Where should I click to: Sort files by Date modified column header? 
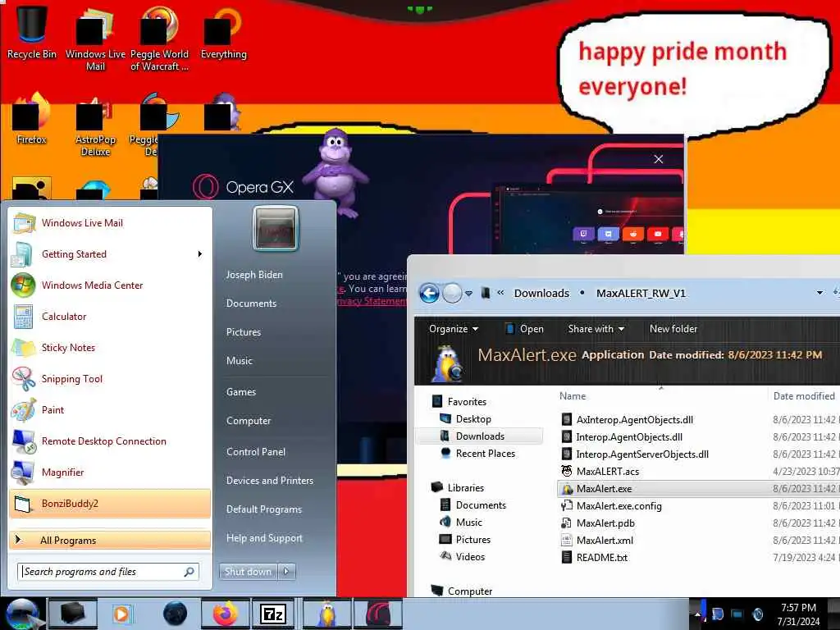[x=804, y=396]
